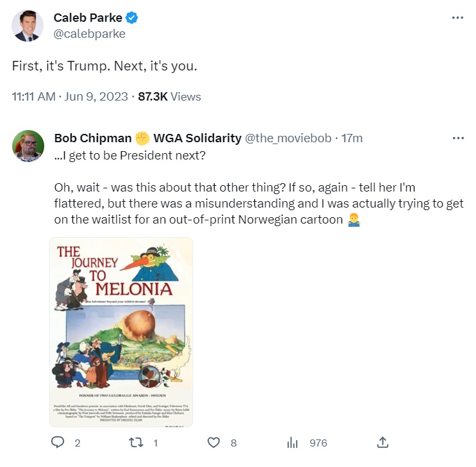Share the reply via upload icon
This screenshot has width=476, height=467.
[382, 443]
